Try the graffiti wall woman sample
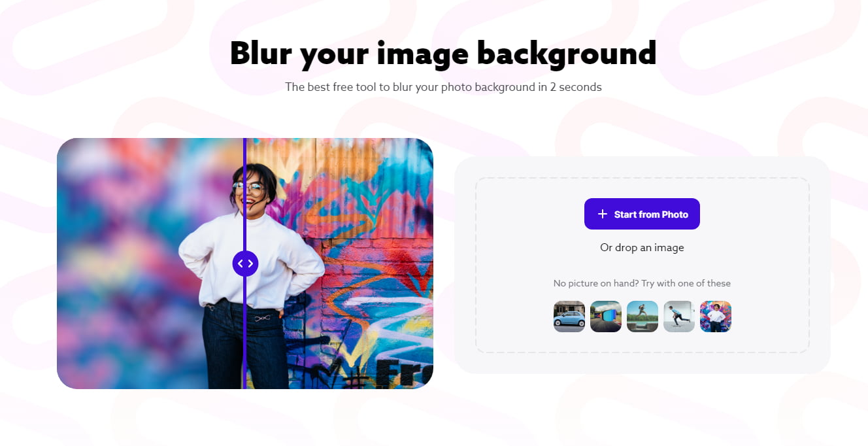Viewport: 868px width, 446px height. coord(716,317)
